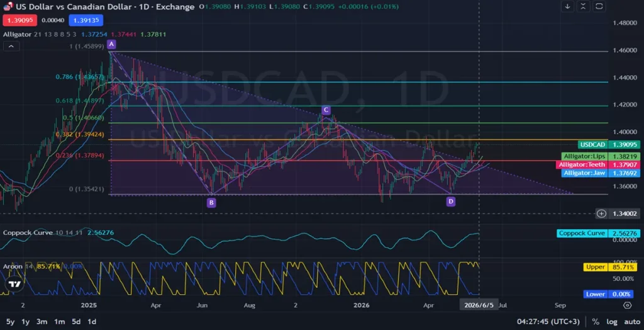Click the Alligator lips value 1.37811
The image size is (644, 330).
(x=153, y=35)
